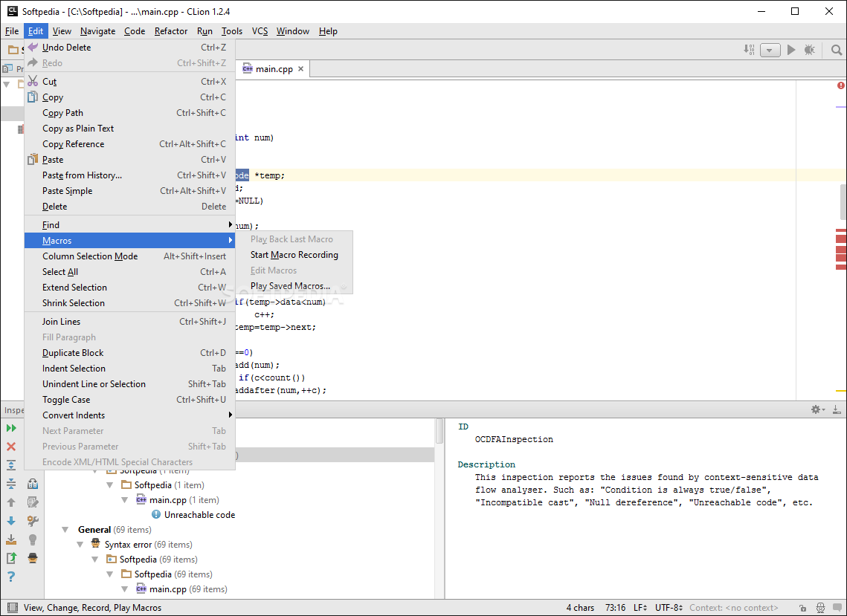
Task: Click the inspector hat-man icon in inspection toolbar
Action: point(33,558)
